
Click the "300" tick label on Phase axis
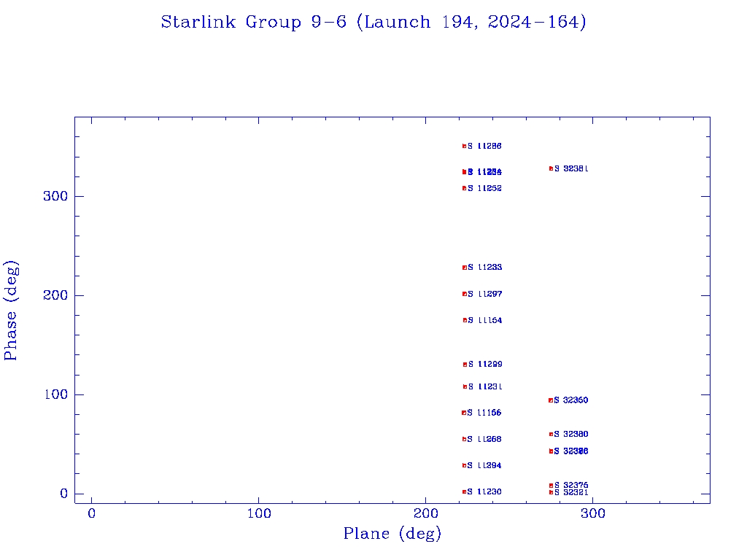pyautogui.click(x=55, y=196)
